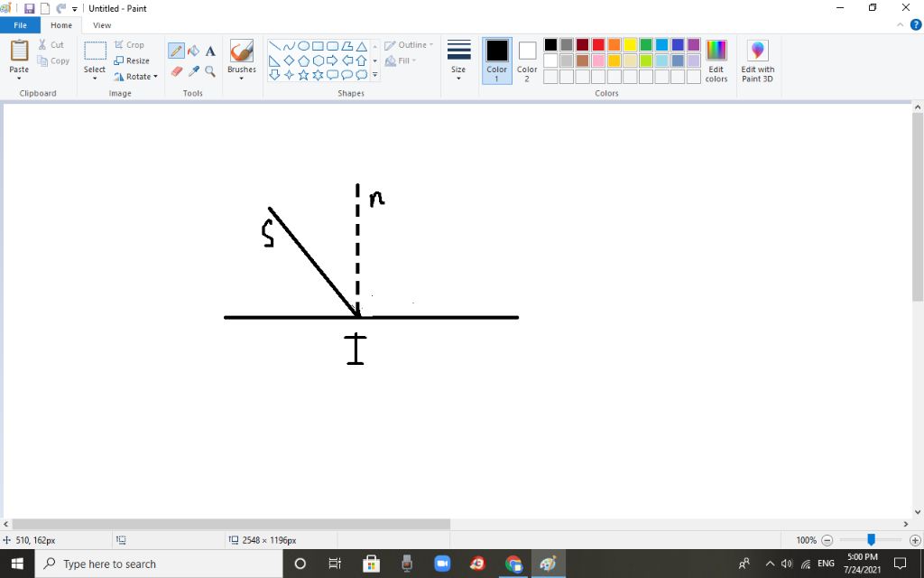This screenshot has height=578, width=924.
Task: Open the File menu
Action: pyautogui.click(x=20, y=25)
